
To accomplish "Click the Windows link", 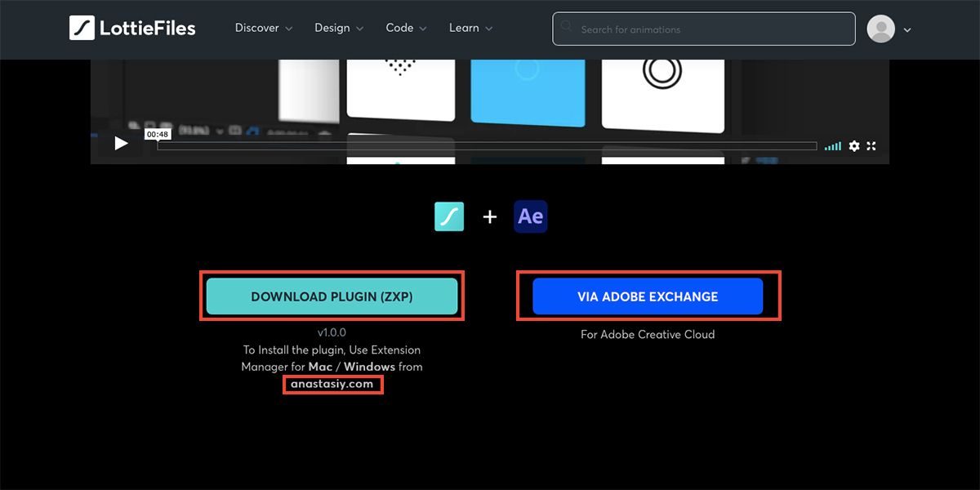I will 369,367.
